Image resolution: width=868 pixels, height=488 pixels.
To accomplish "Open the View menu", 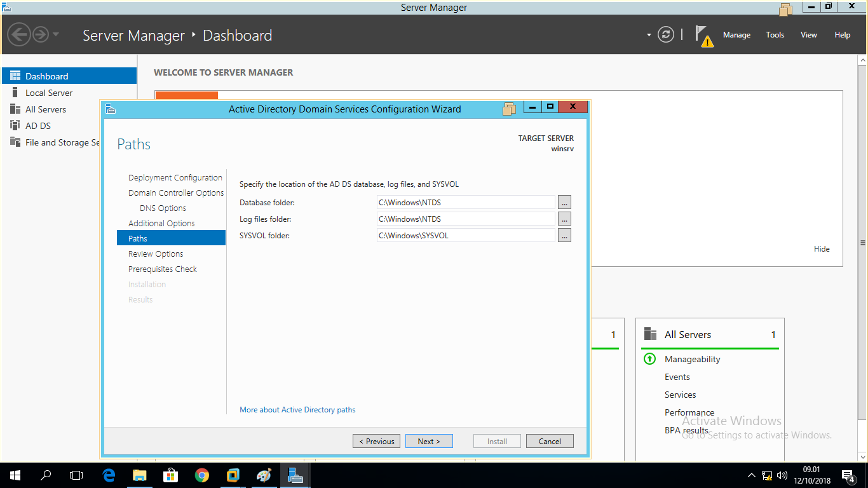I will (x=808, y=35).
